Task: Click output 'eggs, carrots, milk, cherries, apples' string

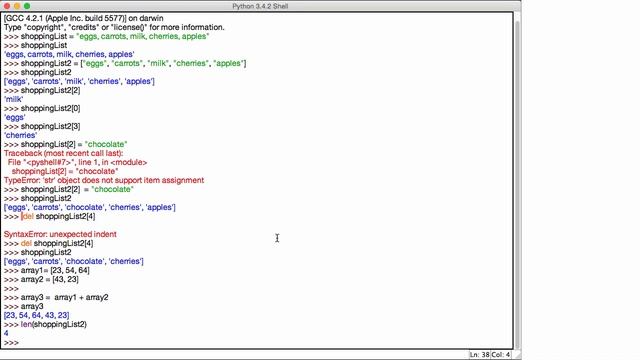Action: (69, 54)
